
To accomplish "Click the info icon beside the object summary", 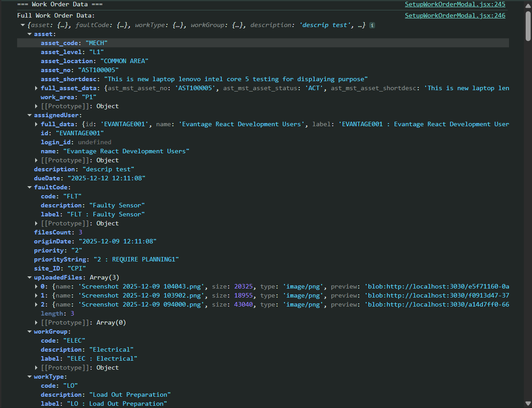I will coord(372,25).
